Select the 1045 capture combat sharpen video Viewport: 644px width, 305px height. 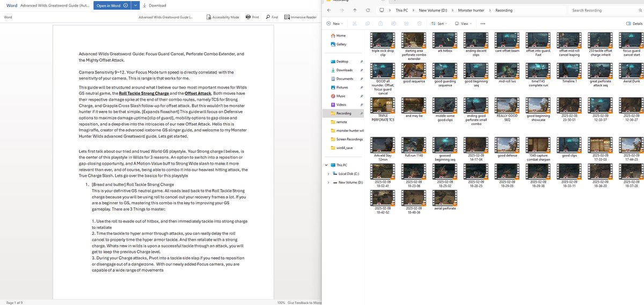pyautogui.click(x=538, y=150)
